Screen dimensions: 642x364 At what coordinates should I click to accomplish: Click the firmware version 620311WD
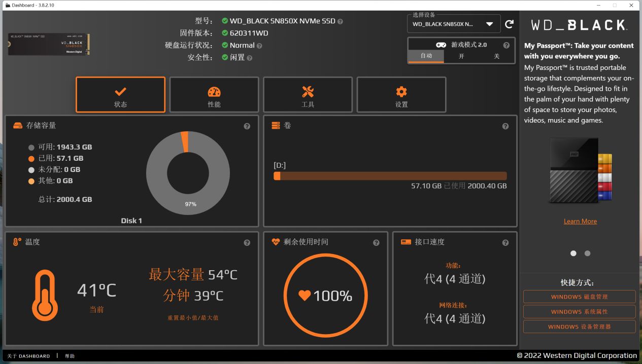[249, 33]
